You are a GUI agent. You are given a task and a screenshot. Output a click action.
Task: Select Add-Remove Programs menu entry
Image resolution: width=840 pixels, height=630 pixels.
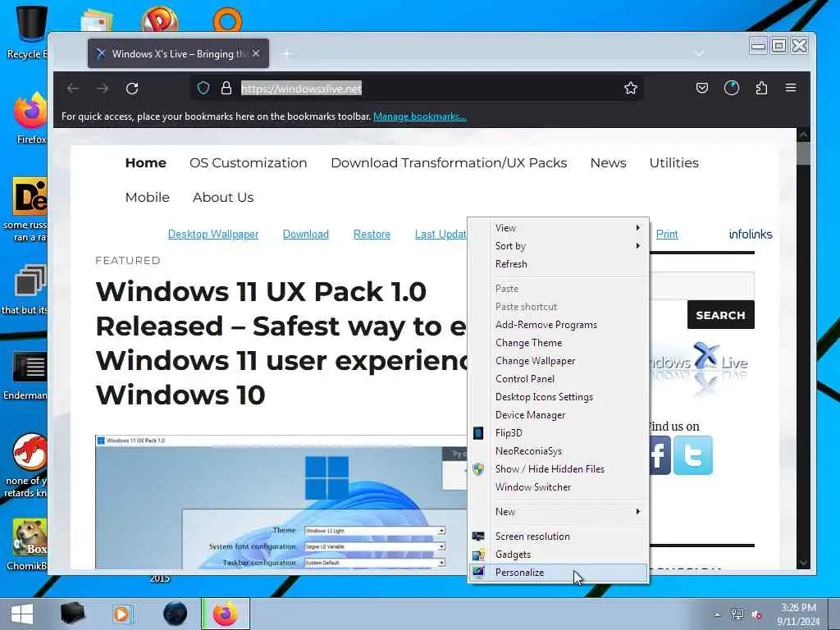coord(558,325)
